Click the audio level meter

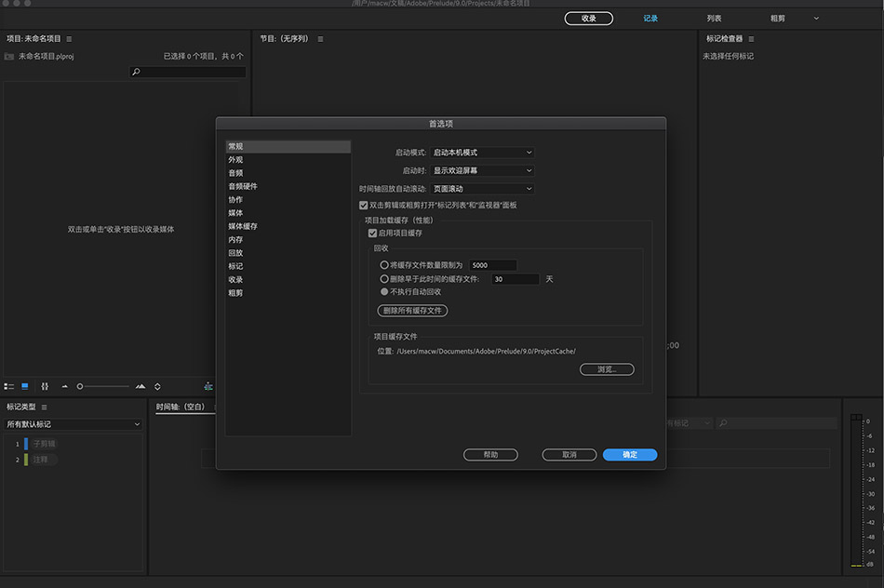(x=856, y=490)
